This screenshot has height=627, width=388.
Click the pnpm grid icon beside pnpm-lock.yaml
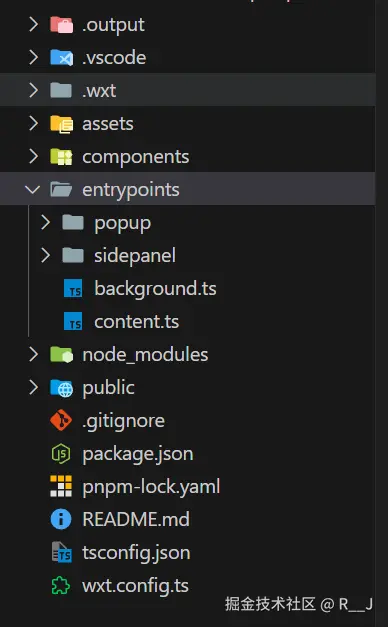pos(61,486)
